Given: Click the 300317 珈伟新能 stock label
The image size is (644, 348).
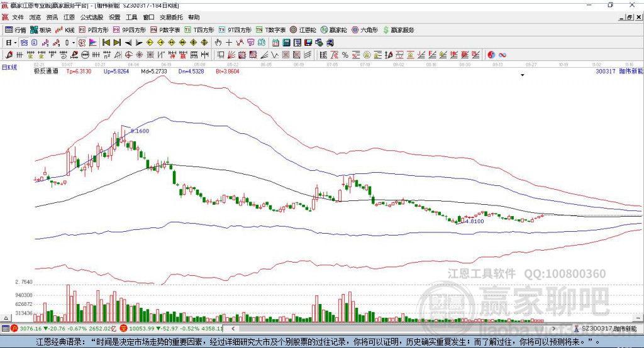Looking at the screenshot, I should [619, 71].
